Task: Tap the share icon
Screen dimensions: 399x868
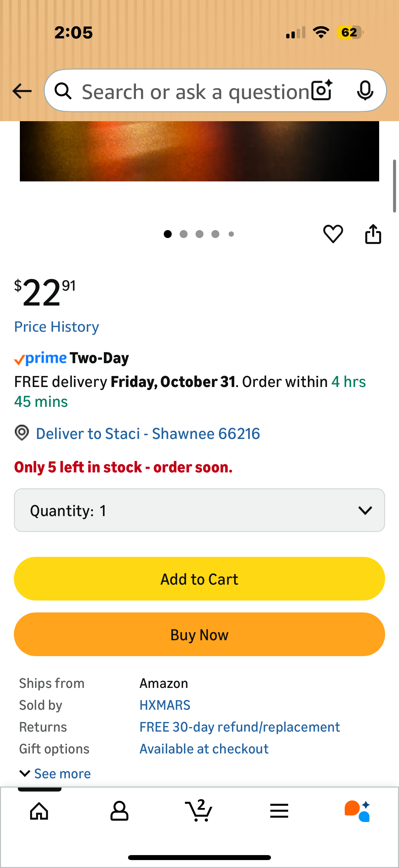Action: click(x=373, y=234)
